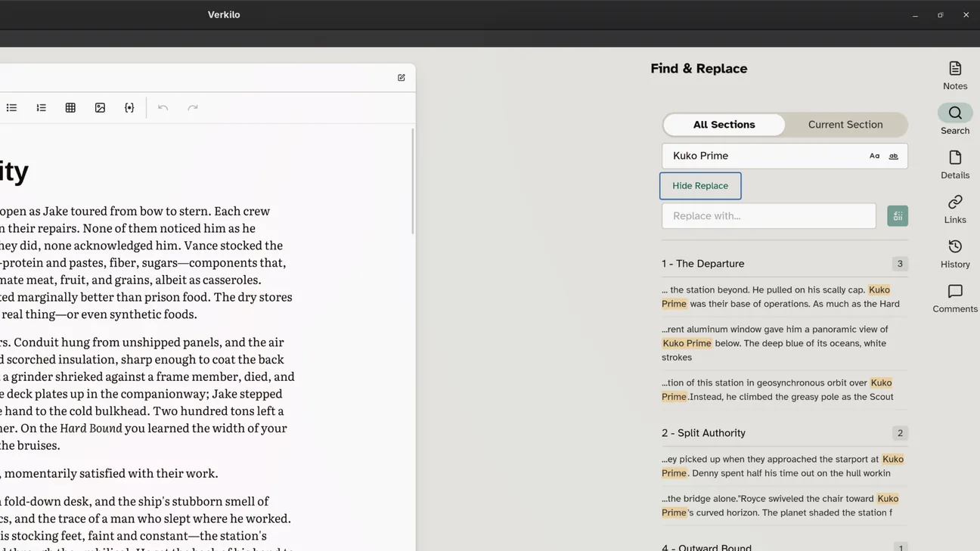Open the Notes sidebar panel
This screenshot has width=980, height=551.
tap(955, 76)
